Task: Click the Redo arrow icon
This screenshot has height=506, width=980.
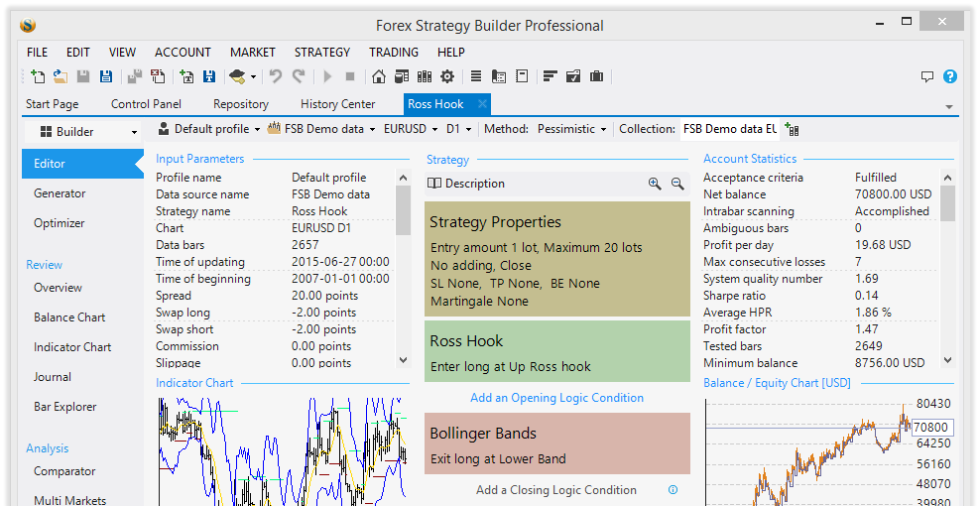Action: 299,76
